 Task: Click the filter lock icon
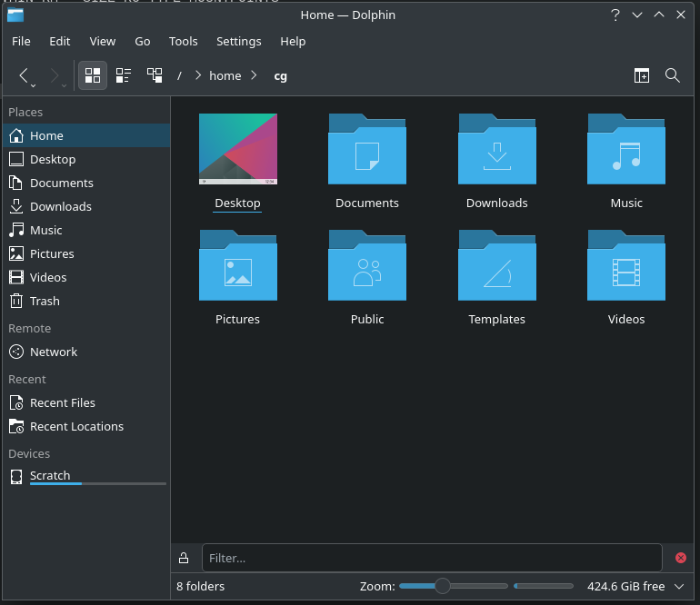tap(184, 558)
